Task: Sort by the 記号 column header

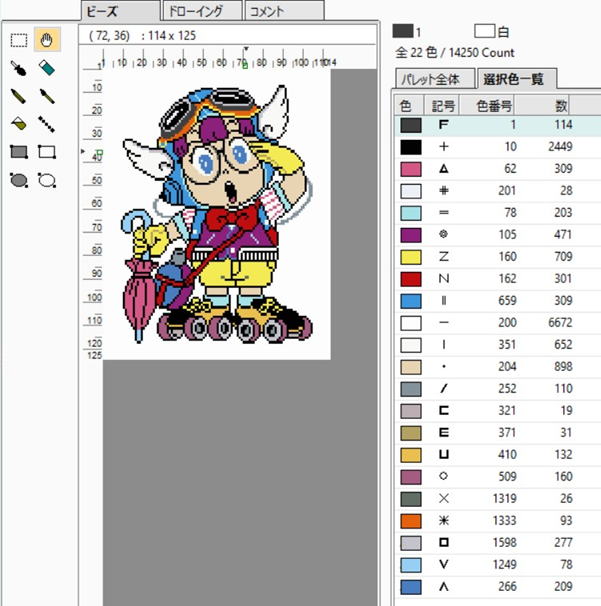Action: [x=442, y=106]
